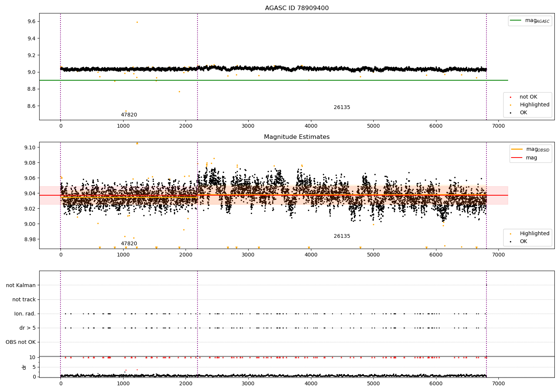
Task: Click the 2000 x-axis tick of Magnitude Estimates plot
Action: pos(186,255)
